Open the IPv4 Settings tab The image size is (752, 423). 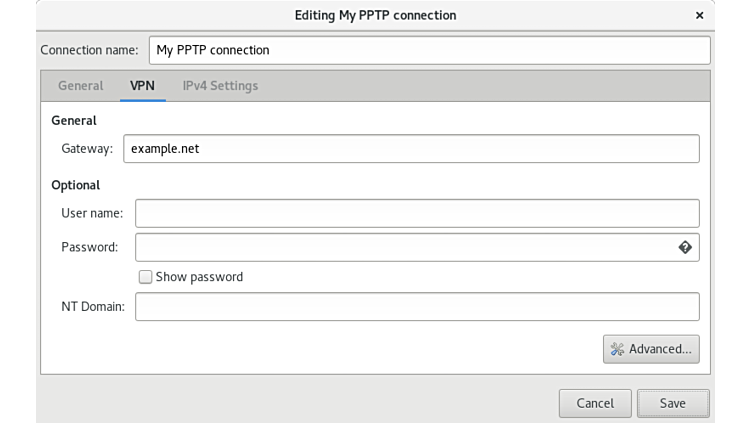pyautogui.click(x=220, y=86)
